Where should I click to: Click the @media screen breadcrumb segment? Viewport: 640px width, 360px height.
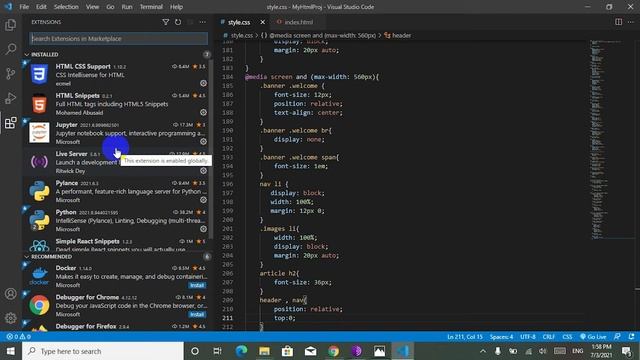click(318, 36)
